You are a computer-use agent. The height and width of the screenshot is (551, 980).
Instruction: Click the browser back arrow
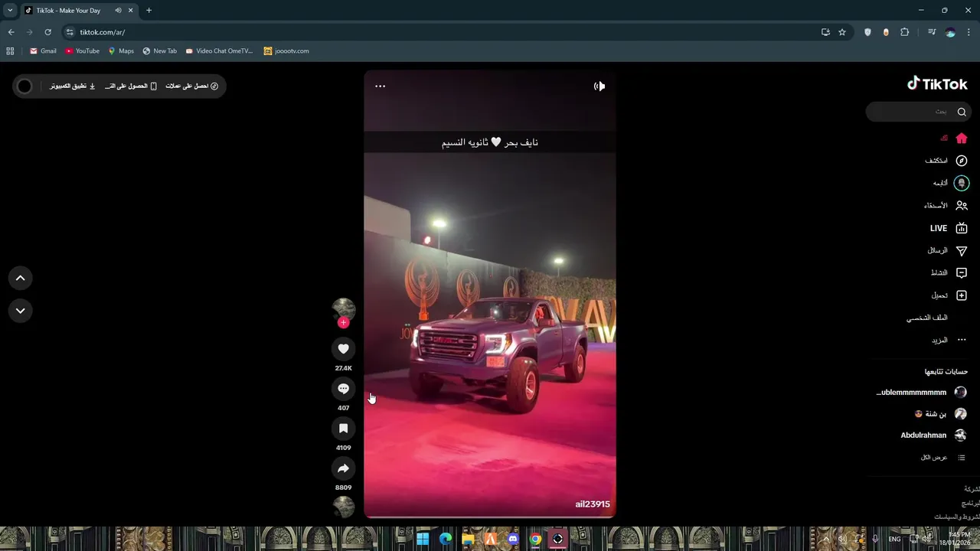pyautogui.click(x=11, y=32)
